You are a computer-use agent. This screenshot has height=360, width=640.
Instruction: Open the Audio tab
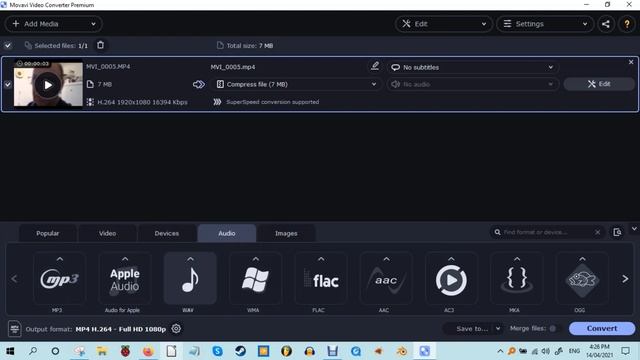click(x=227, y=233)
